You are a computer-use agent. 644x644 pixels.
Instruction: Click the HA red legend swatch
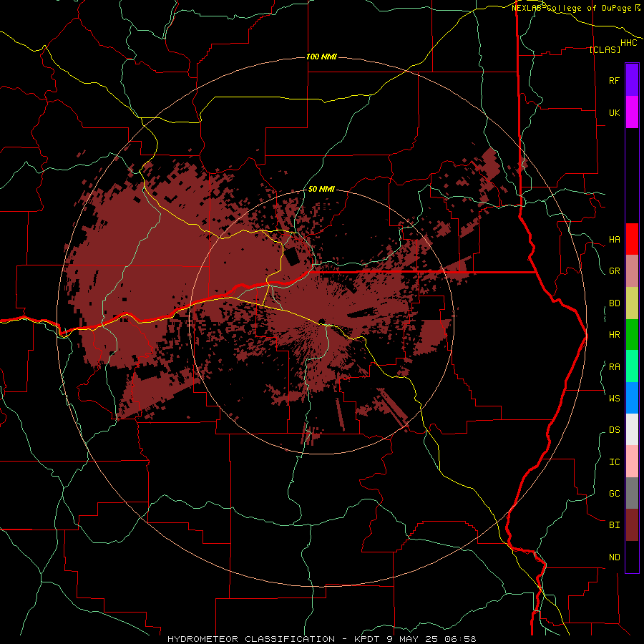[x=632, y=239]
